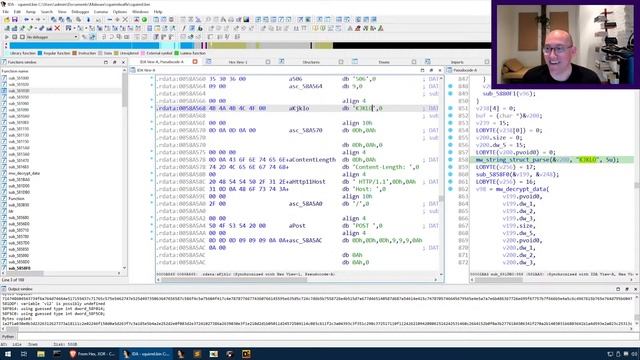
Task: Click the Lumina function legend color swatch
Action: click(x=177, y=53)
